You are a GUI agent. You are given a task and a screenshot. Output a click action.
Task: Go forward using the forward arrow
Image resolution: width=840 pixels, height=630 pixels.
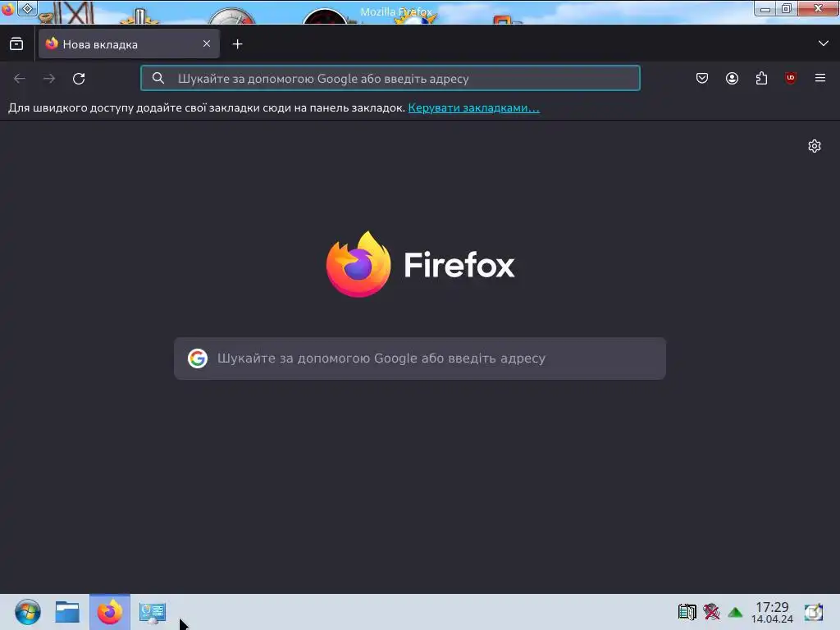pos(49,79)
